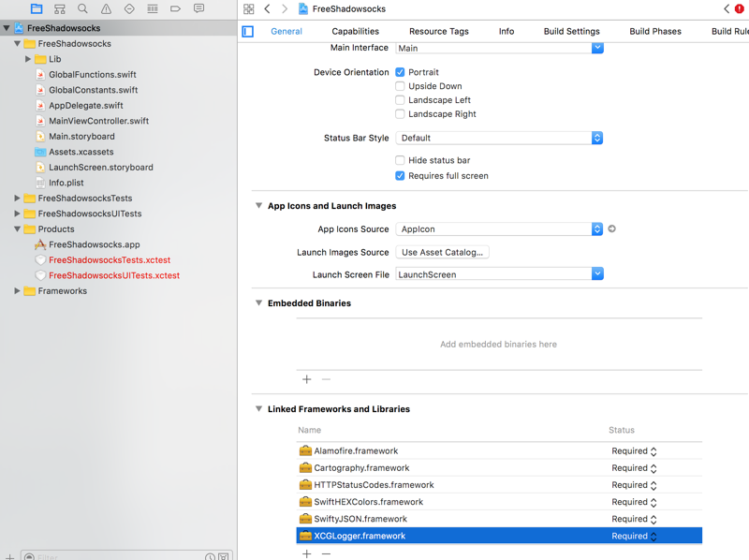Enable the Upside Down orientation checkbox

400,86
